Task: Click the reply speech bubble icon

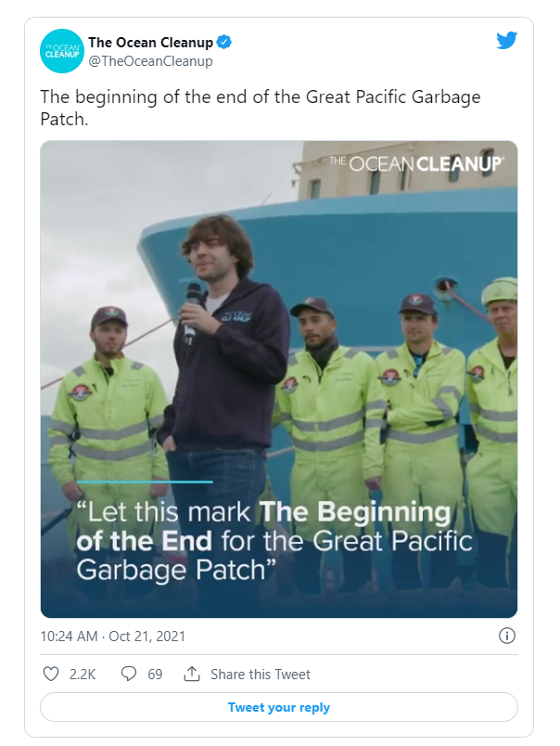Action: (130, 674)
